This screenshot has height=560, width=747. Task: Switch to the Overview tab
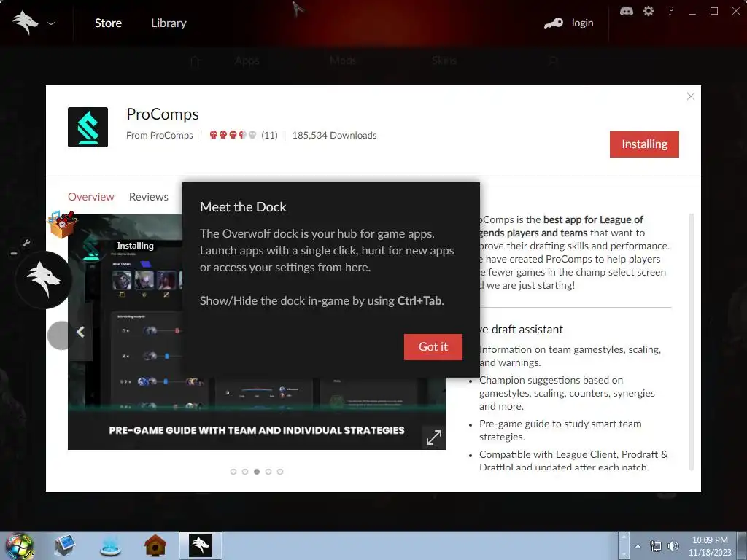[x=91, y=197]
